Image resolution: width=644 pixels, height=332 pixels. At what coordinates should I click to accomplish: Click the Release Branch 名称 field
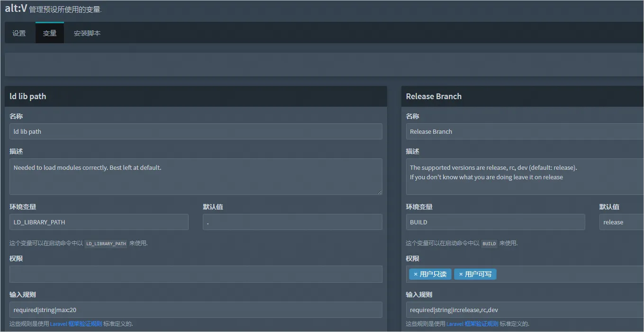525,131
